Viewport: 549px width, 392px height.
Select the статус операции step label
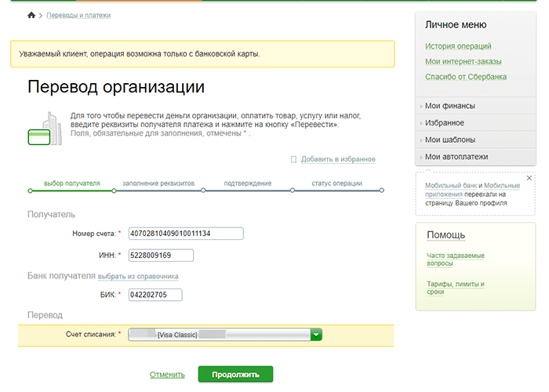pos(336,183)
